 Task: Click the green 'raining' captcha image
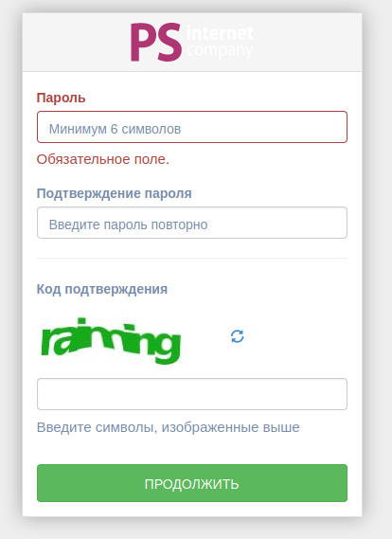(111, 341)
